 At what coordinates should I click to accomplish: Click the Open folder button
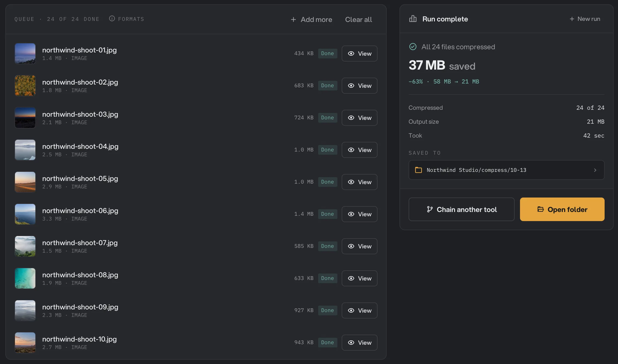pos(562,209)
